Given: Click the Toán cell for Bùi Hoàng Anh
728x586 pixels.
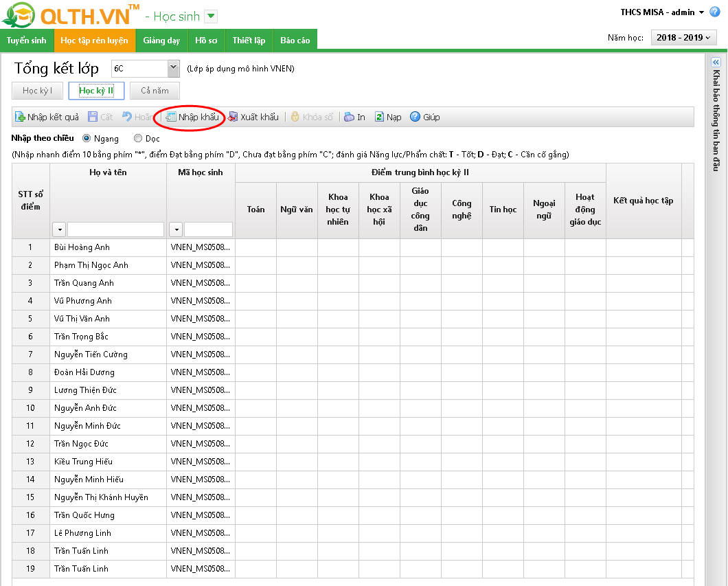Looking at the screenshot, I should click(255, 247).
